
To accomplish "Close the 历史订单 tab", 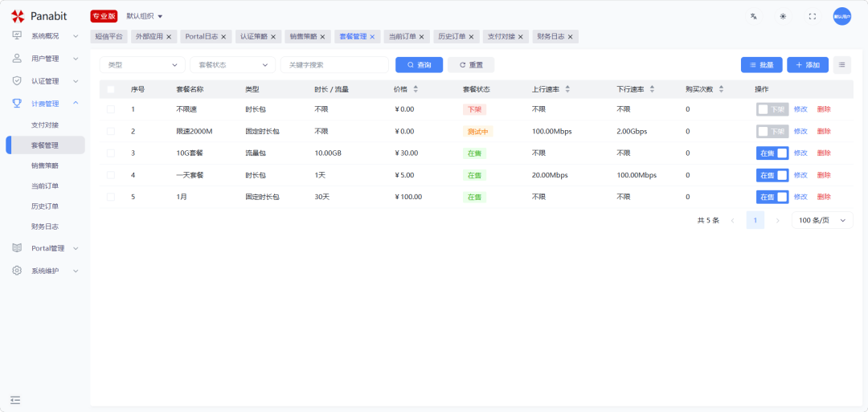I will (x=471, y=36).
